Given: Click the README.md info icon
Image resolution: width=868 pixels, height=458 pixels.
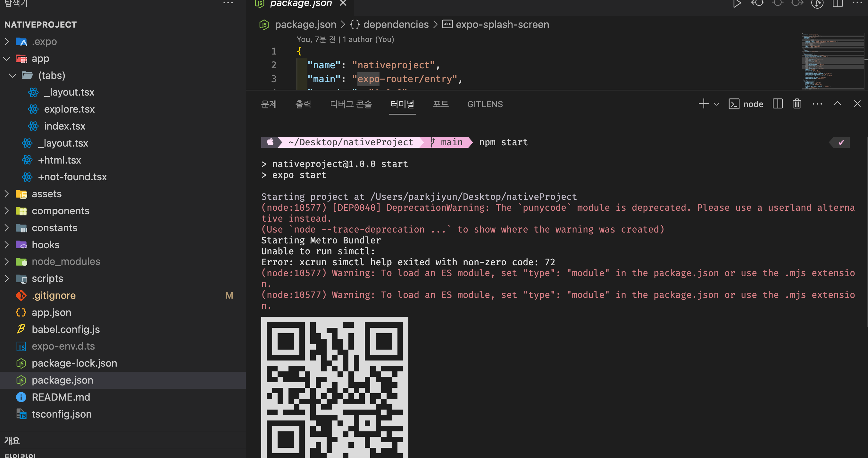Looking at the screenshot, I should 21,397.
